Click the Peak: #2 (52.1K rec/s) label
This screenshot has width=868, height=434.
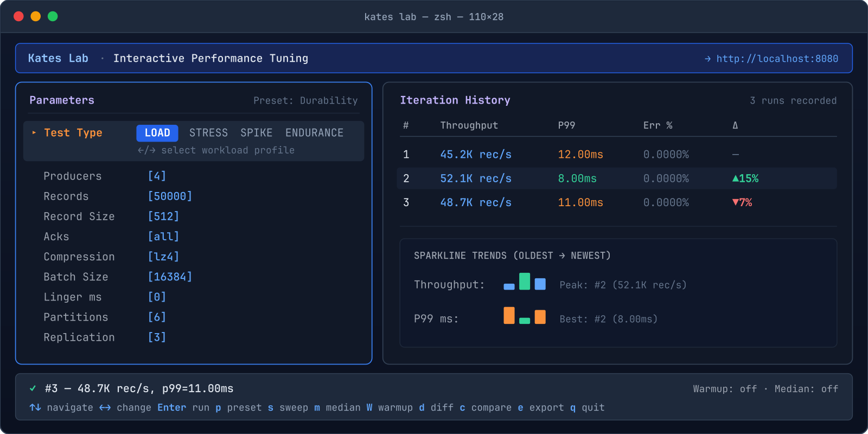(623, 285)
